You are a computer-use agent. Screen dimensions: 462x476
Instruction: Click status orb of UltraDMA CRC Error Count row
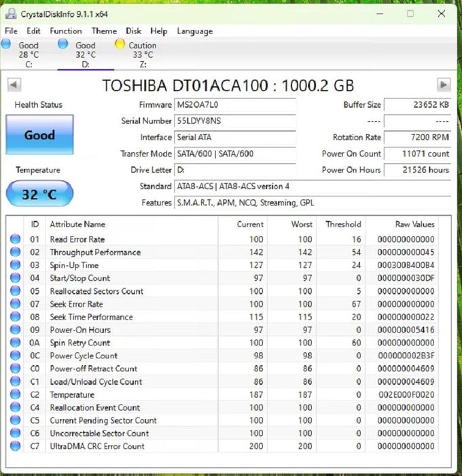15,446
